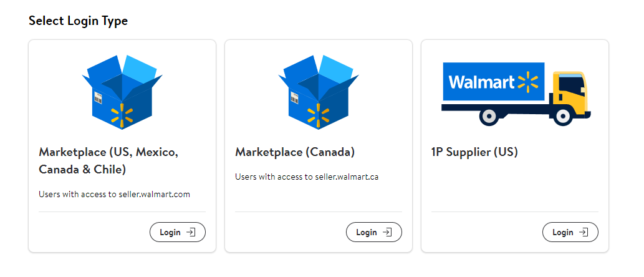The image size is (644, 277).
Task: Click the yellow truck cab
Action: point(570,95)
